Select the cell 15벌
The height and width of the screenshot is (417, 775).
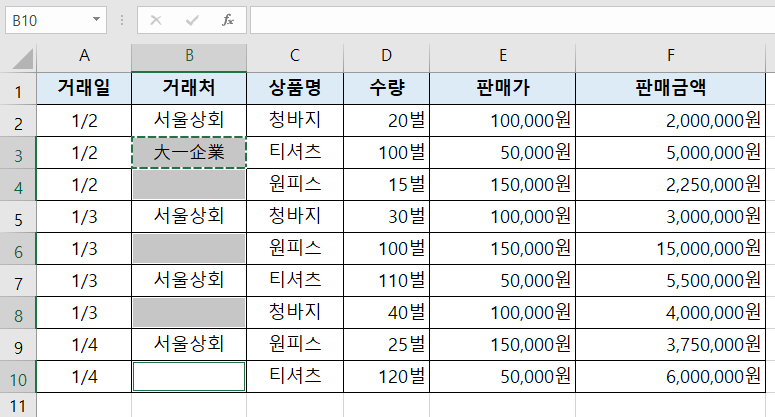click(x=387, y=185)
